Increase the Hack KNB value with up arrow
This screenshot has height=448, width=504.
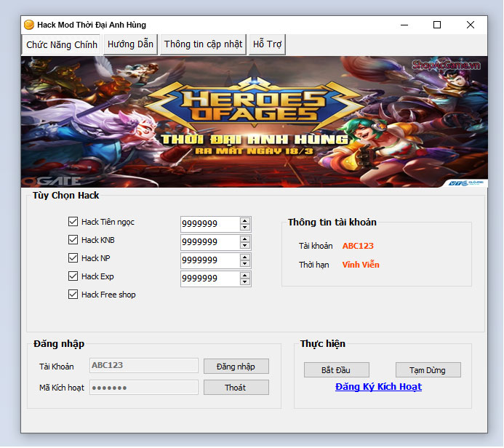[245, 239]
